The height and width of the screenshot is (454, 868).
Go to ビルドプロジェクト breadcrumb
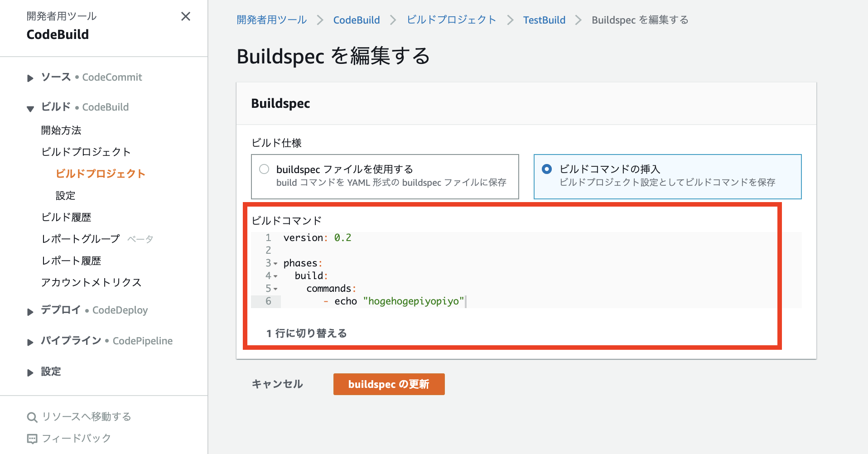coord(452,20)
